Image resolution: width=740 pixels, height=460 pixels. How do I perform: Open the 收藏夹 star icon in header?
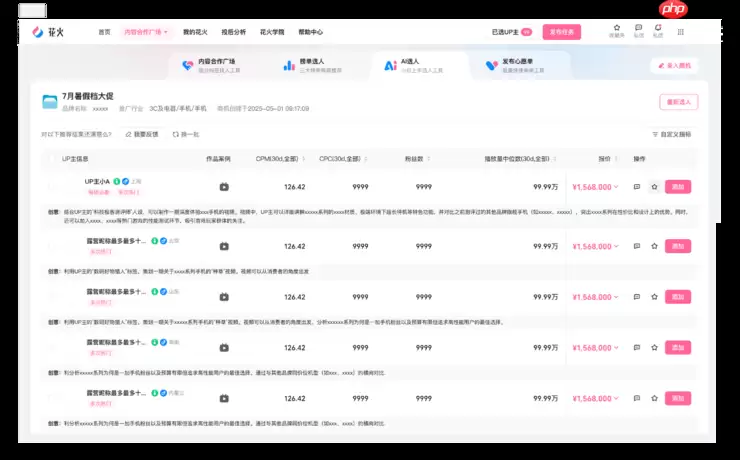(616, 28)
